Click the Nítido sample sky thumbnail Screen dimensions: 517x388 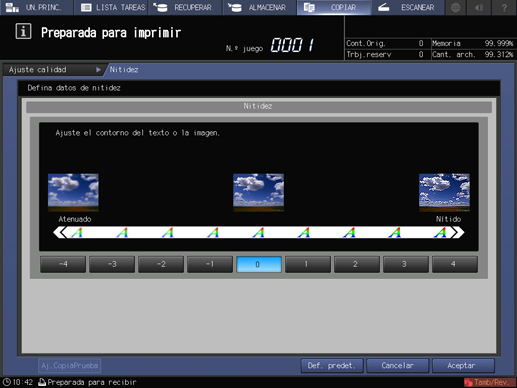(444, 192)
